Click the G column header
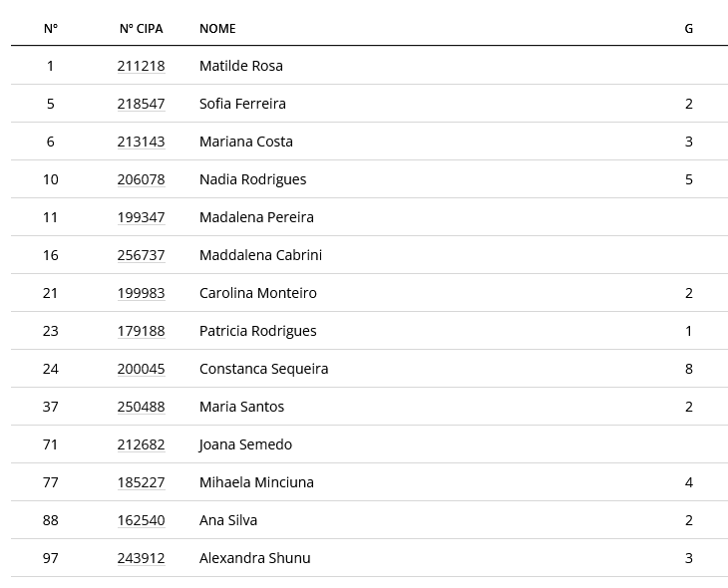The height and width of the screenshot is (588, 728). [688, 29]
